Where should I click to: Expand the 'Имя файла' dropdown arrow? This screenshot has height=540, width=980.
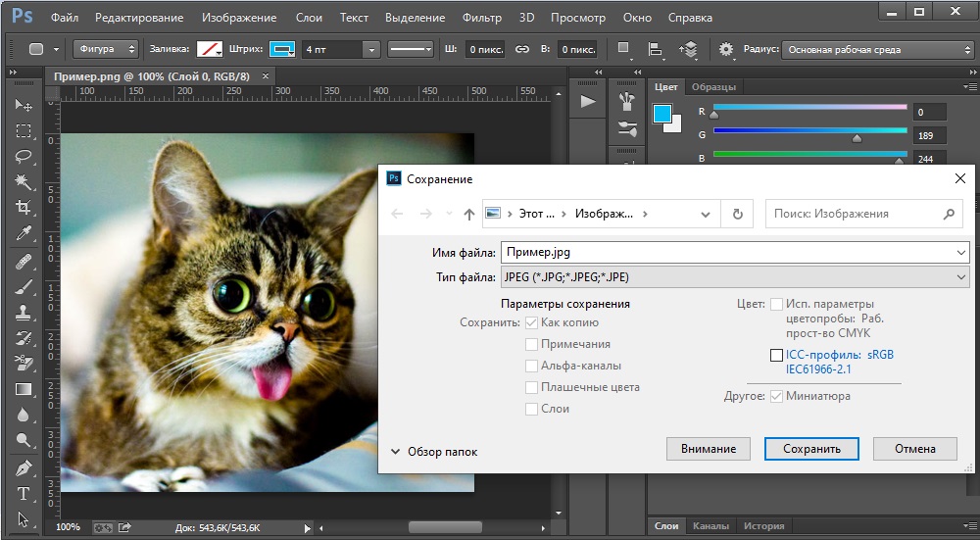961,253
